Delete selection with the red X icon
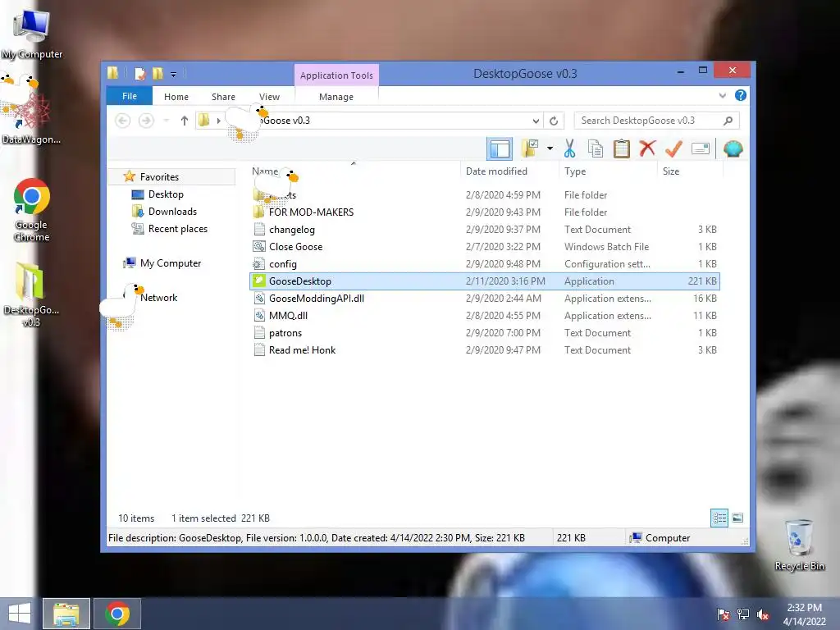Viewport: 840px width, 630px height. (647, 148)
